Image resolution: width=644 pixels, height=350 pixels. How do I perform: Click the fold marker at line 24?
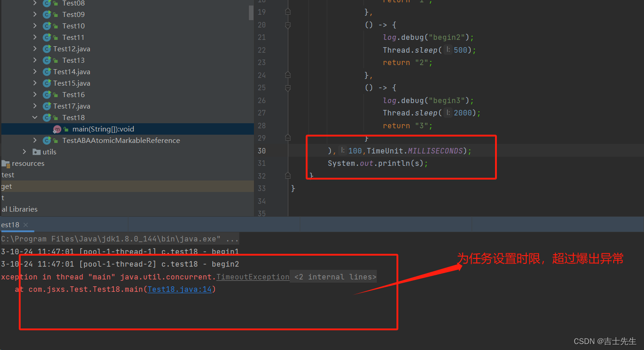[288, 75]
